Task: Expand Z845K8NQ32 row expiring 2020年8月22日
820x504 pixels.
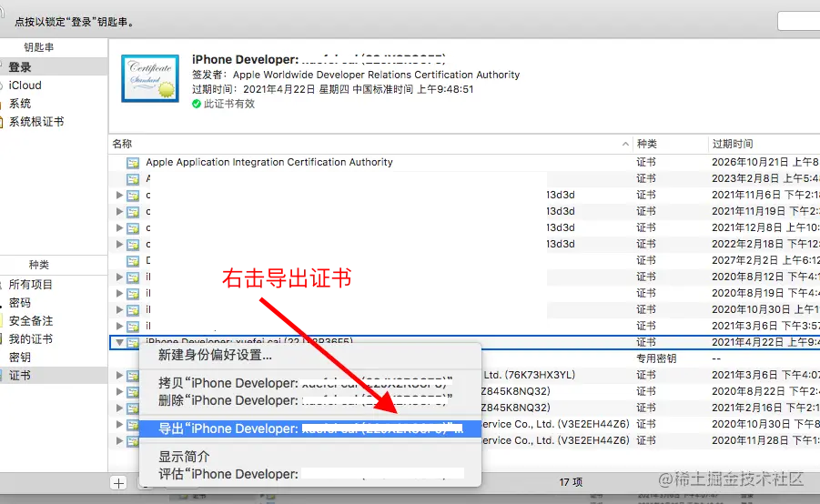Action: pos(119,391)
